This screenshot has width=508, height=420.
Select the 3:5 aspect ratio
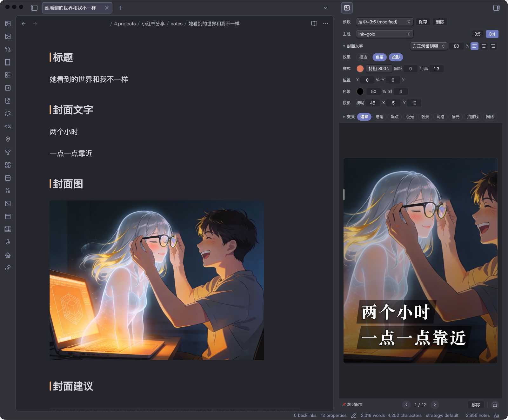478,34
